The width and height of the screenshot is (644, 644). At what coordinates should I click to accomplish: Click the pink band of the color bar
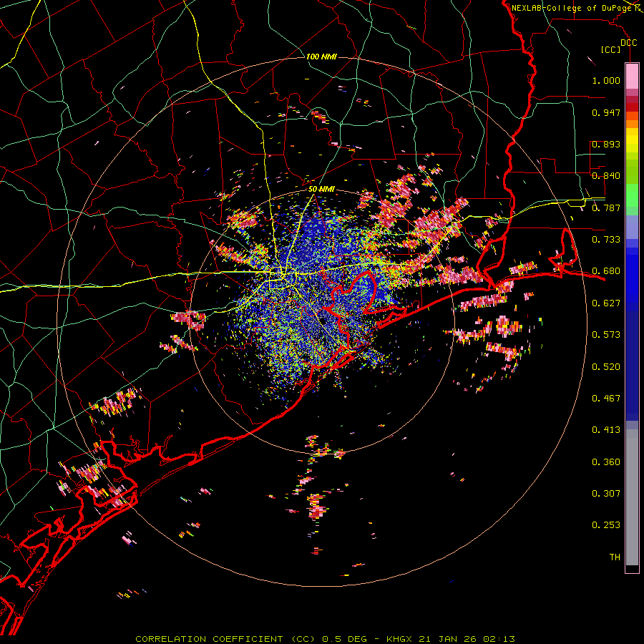click(x=632, y=76)
